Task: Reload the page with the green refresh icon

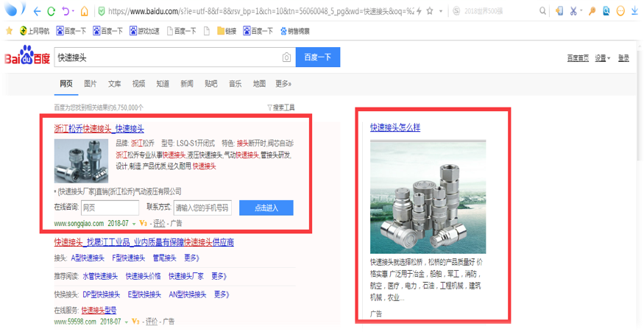Action: point(52,11)
